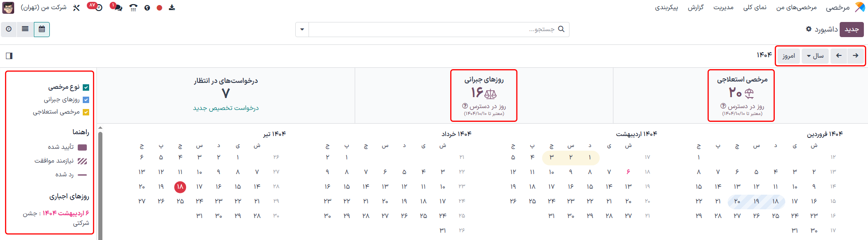Open the سال scale dropdown
Image resolution: width=868 pixels, height=240 pixels.
point(815,56)
